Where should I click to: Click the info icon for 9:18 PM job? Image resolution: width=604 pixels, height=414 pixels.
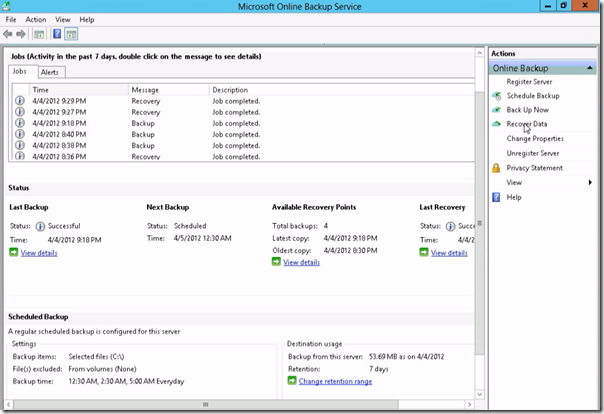click(x=20, y=123)
